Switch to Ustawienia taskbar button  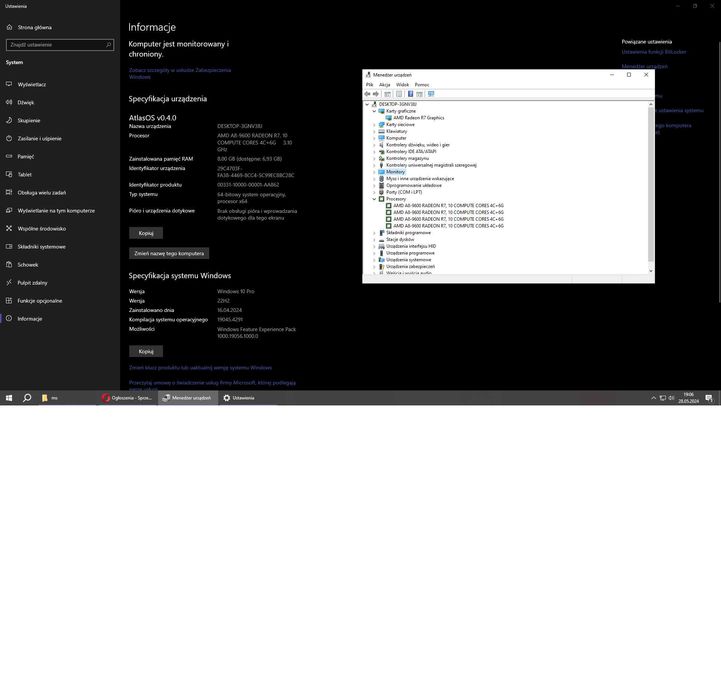point(239,398)
